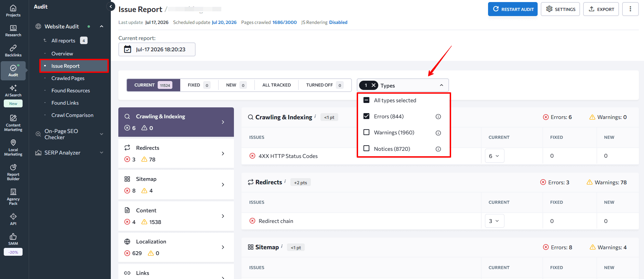The image size is (644, 279).
Task: Click the calendar icon in report date
Action: pos(127,49)
